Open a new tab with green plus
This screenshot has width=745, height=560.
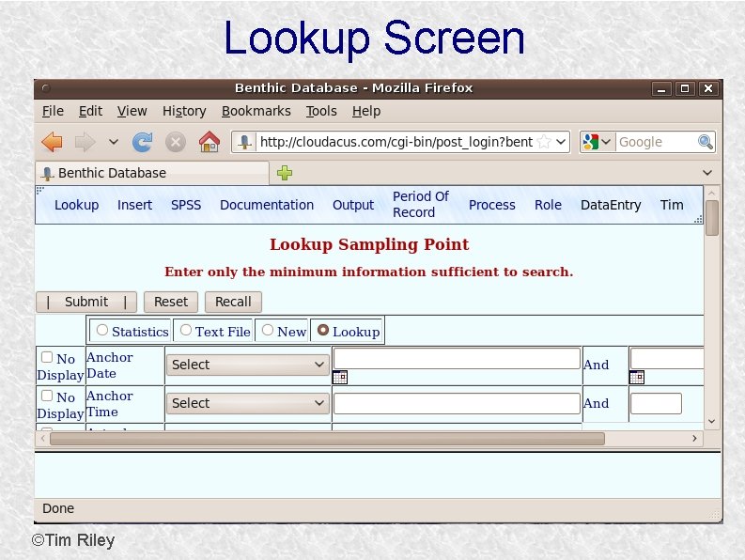(x=285, y=173)
